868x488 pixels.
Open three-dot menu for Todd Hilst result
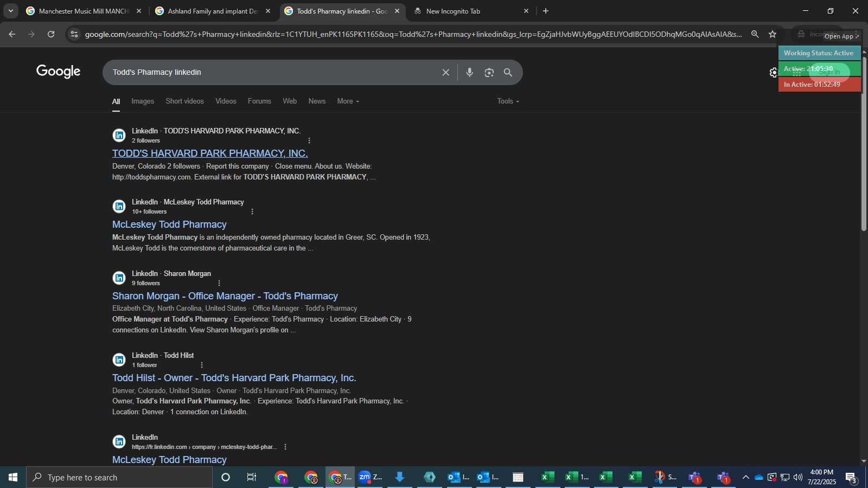click(202, 365)
